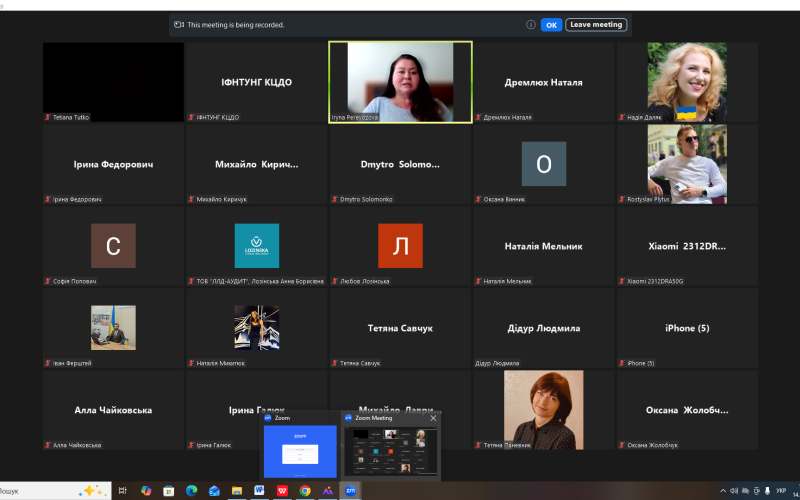The height and width of the screenshot is (500, 800).
Task: Click the Zoom icon in the taskbar
Action: (x=350, y=491)
